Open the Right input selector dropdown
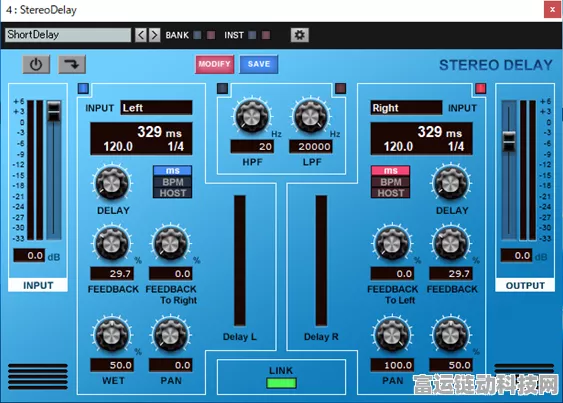Viewport: 563px width, 403px height. click(x=406, y=108)
